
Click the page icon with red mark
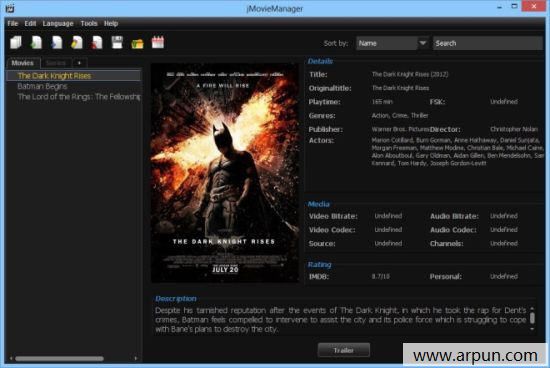[x=97, y=42]
